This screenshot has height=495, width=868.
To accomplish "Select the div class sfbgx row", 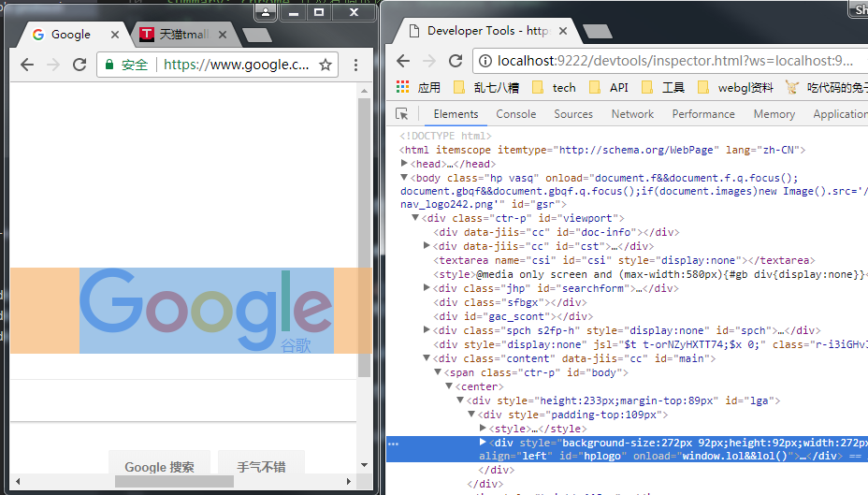I will tap(510, 302).
